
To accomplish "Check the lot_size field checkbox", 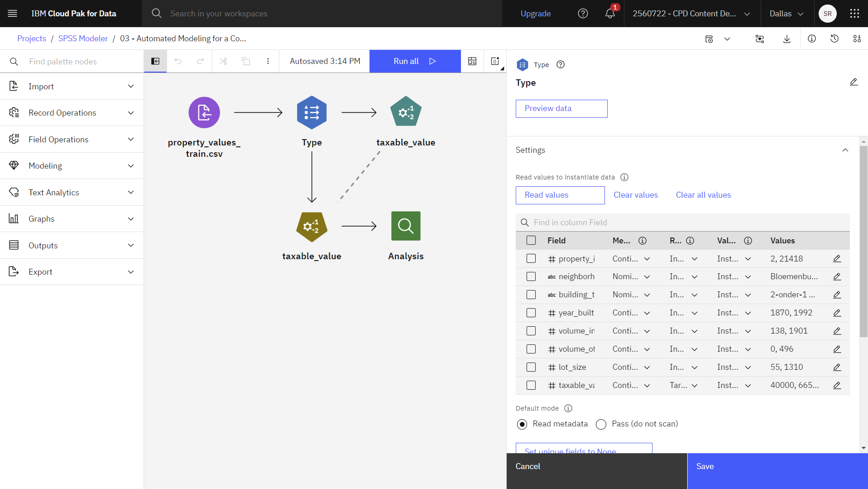I will coord(531,368).
